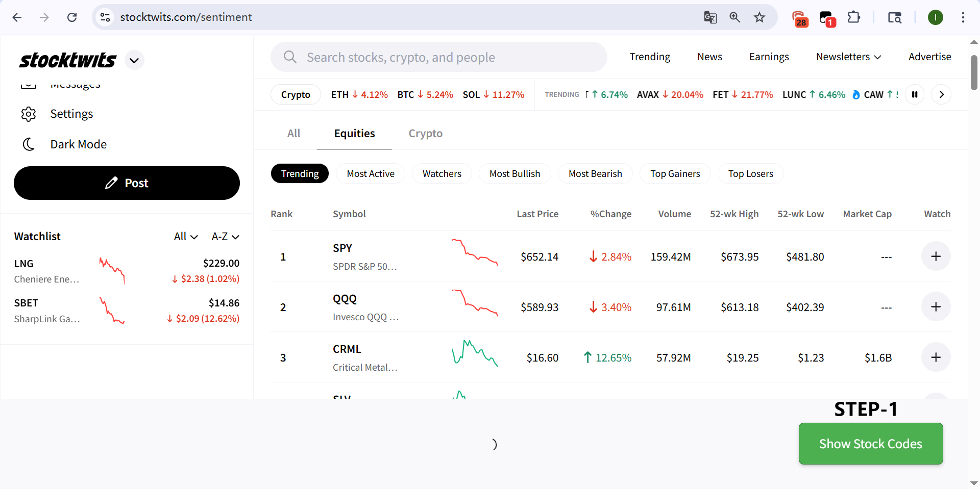Click the search stocks input field
The height and width of the screenshot is (489, 980).
coord(439,57)
